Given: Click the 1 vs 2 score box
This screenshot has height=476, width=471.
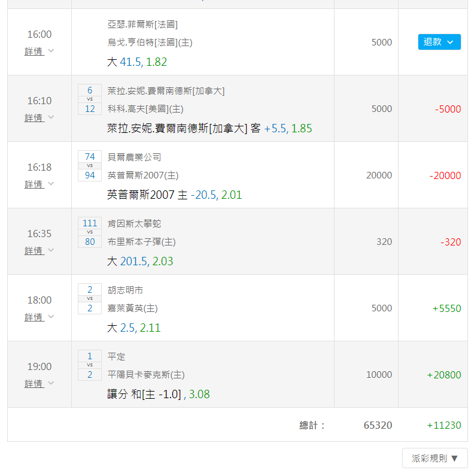Looking at the screenshot, I should (90, 365).
